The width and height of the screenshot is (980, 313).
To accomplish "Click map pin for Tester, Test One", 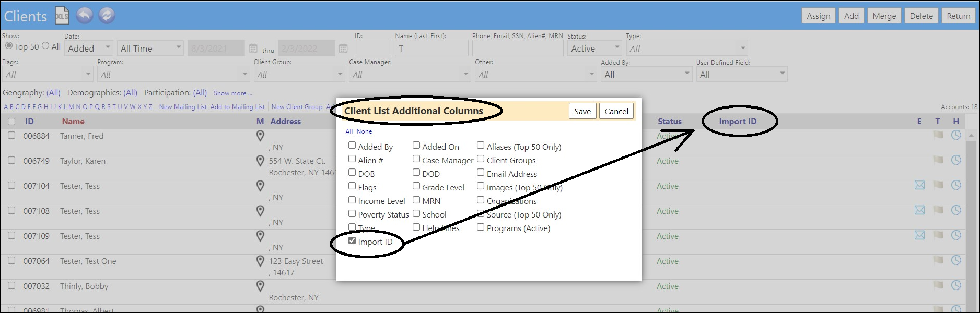I will click(x=260, y=261).
